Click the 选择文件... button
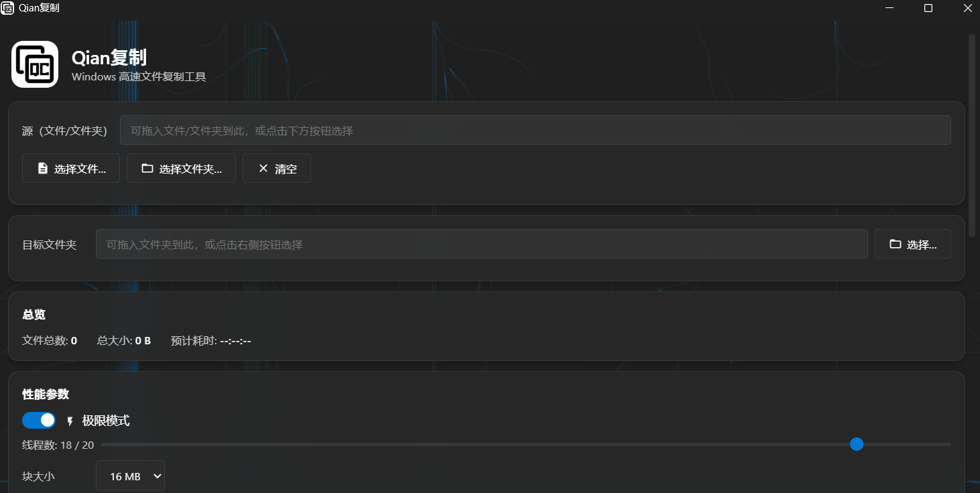The width and height of the screenshot is (980, 493). (71, 168)
